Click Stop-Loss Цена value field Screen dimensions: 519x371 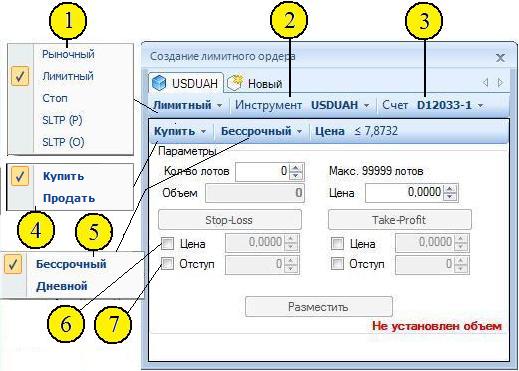point(255,243)
